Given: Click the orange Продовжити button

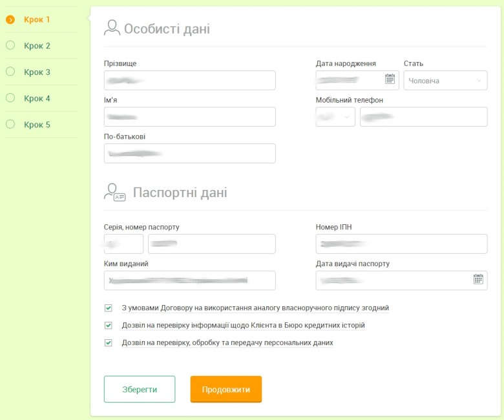Looking at the screenshot, I should 226,389.
